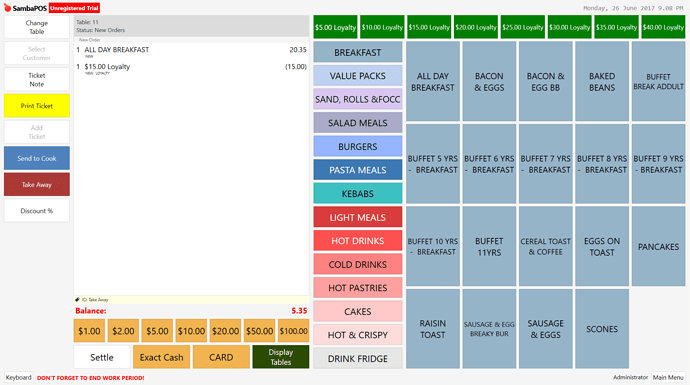The image size is (690, 385).
Task: Add BACON & EGG BB item
Action: (546, 81)
